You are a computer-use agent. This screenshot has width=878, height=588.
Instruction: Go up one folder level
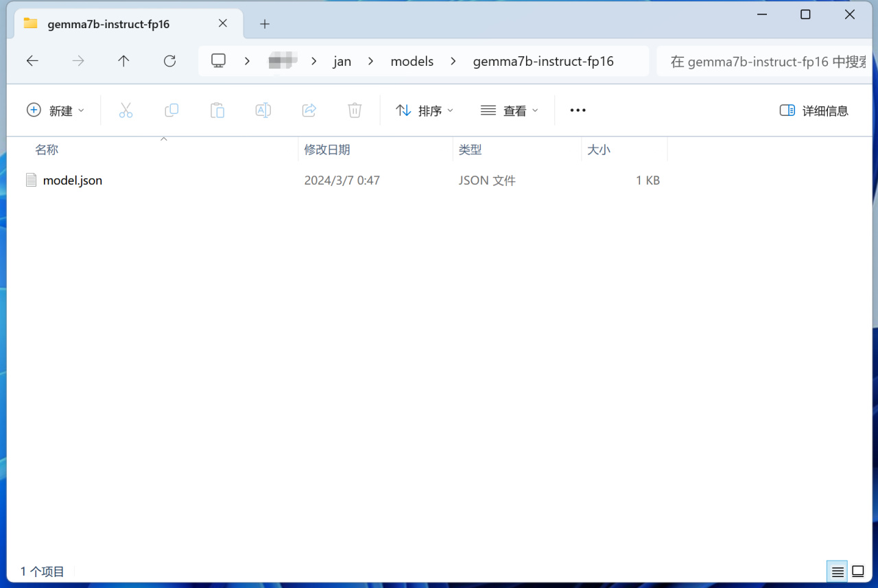pyautogui.click(x=123, y=61)
